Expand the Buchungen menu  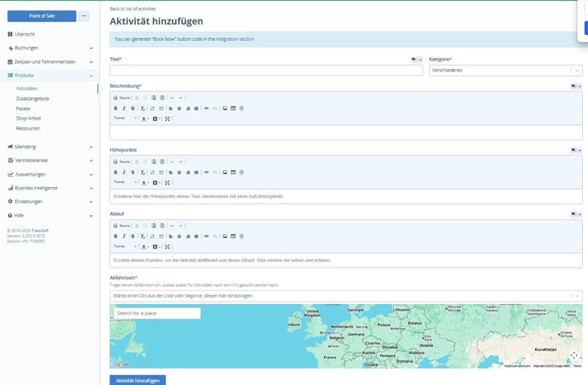(50, 48)
